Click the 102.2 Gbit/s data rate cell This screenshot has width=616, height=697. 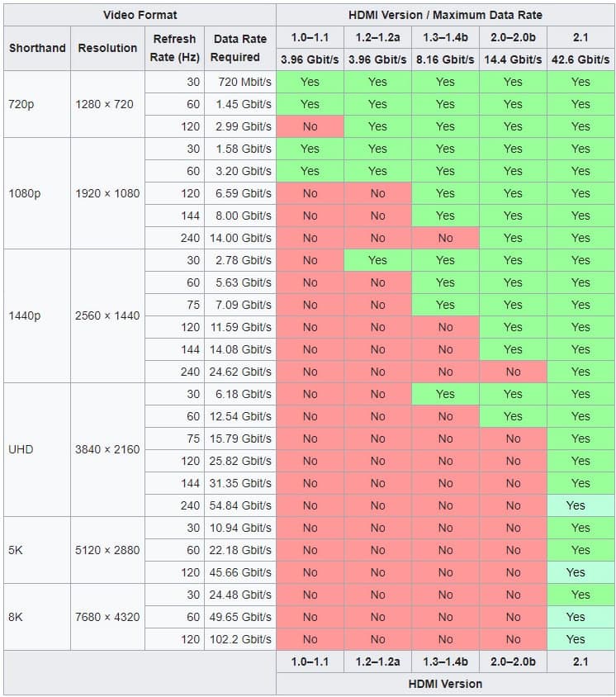[x=240, y=639]
